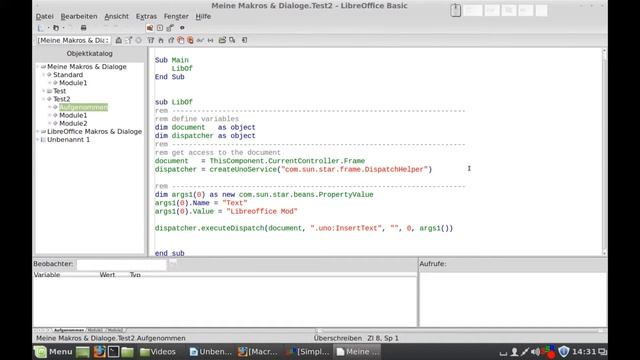The height and width of the screenshot is (360, 640).
Task: Open the Datei menu
Action: [x=44, y=16]
